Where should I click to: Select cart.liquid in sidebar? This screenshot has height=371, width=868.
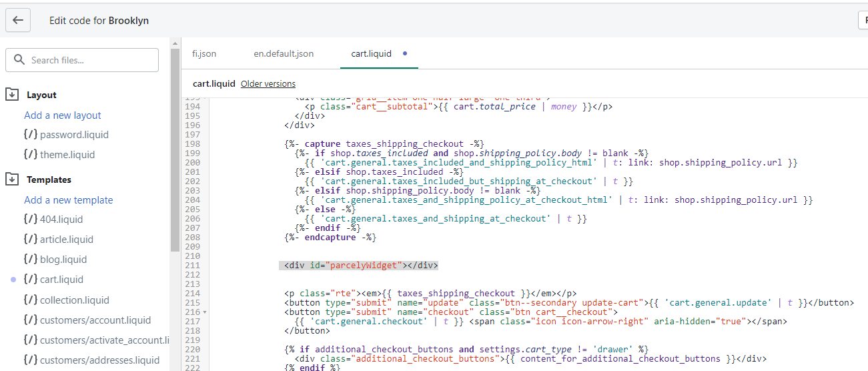(x=61, y=280)
